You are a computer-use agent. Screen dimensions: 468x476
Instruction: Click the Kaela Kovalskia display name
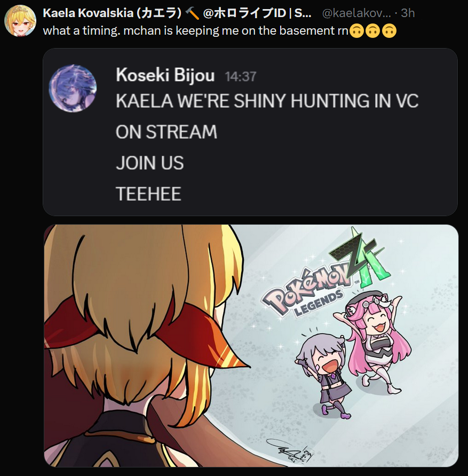coord(112,13)
